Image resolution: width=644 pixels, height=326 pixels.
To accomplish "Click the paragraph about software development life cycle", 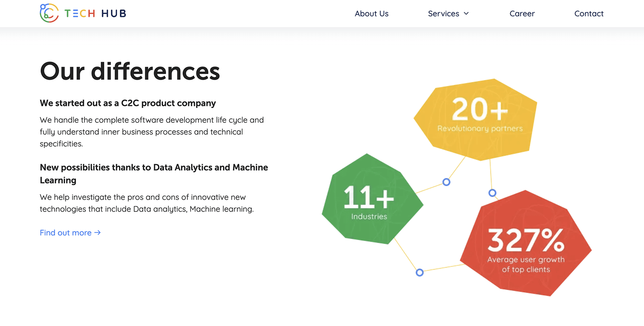I will click(152, 132).
